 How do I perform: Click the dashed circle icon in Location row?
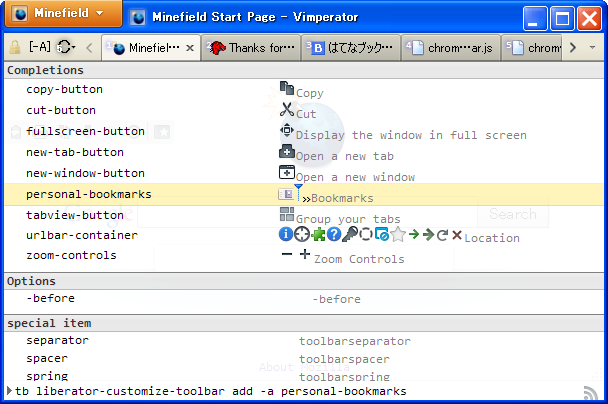pos(366,234)
